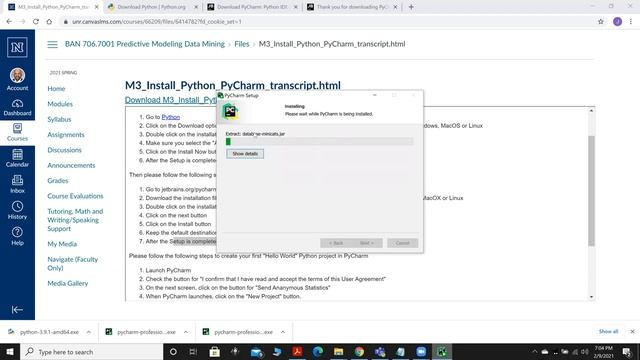Image resolution: width=640 pixels, height=360 pixels.
Task: Open Announcements in course navigation
Action: point(71,165)
